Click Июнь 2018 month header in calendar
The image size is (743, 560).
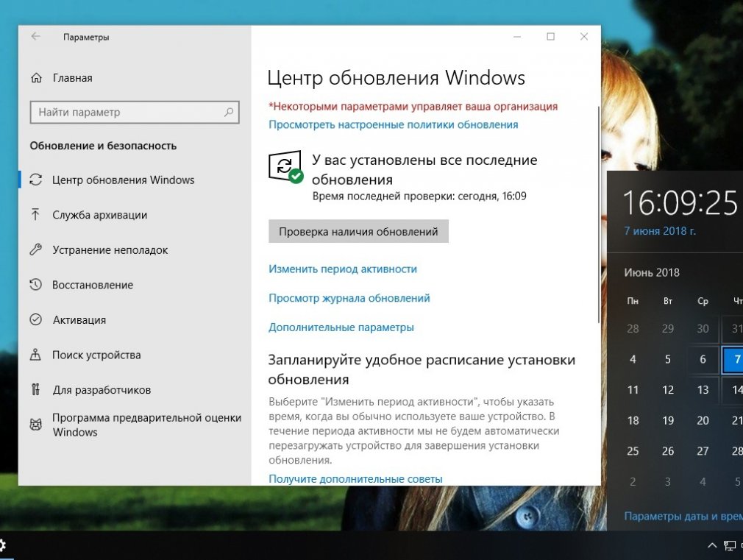pyautogui.click(x=652, y=273)
